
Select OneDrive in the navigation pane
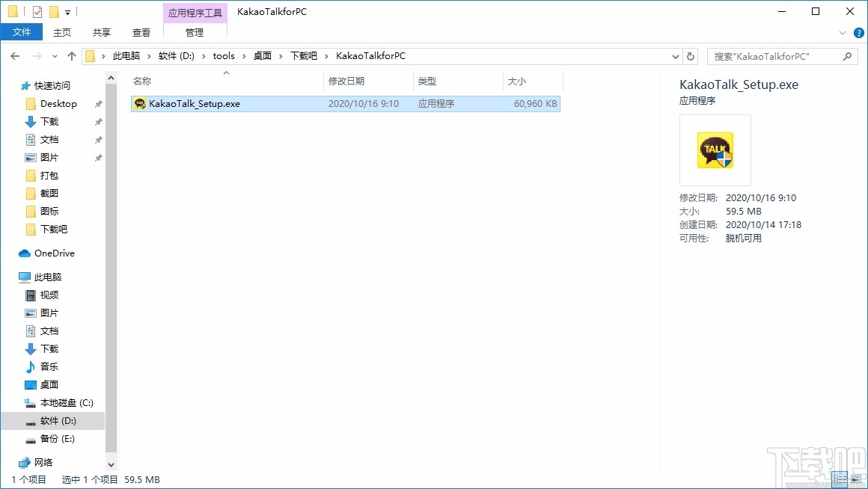[x=54, y=253]
